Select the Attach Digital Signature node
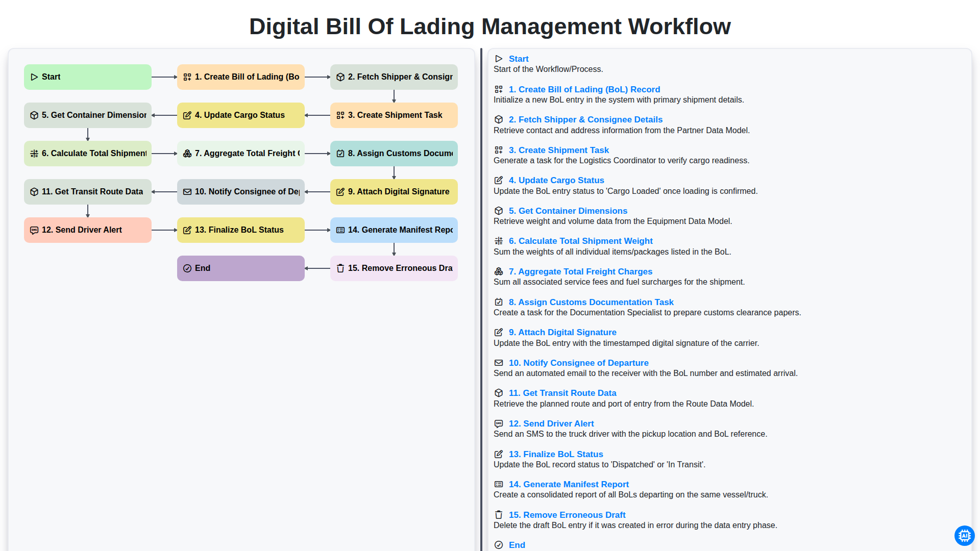This screenshot has height=551, width=980. click(394, 192)
